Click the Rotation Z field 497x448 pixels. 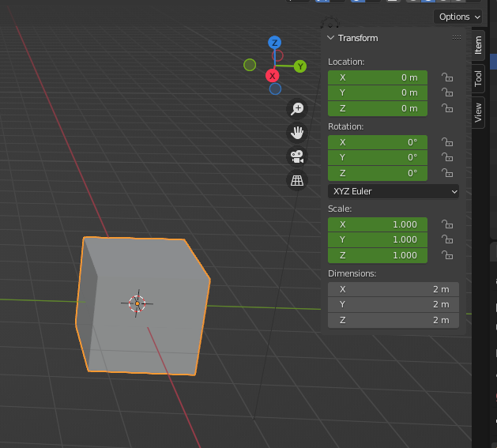[x=378, y=173]
